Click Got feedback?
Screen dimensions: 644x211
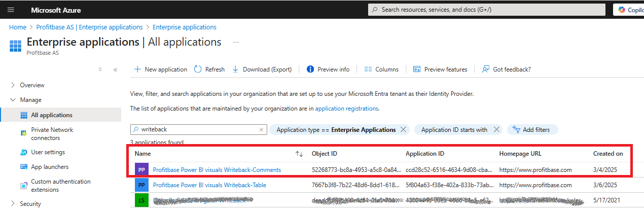pos(506,69)
